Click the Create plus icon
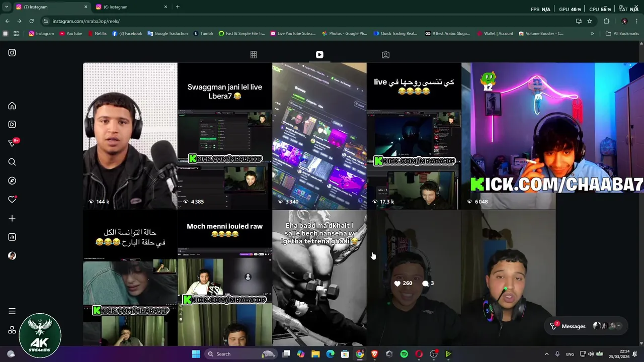644x362 pixels. point(12,218)
